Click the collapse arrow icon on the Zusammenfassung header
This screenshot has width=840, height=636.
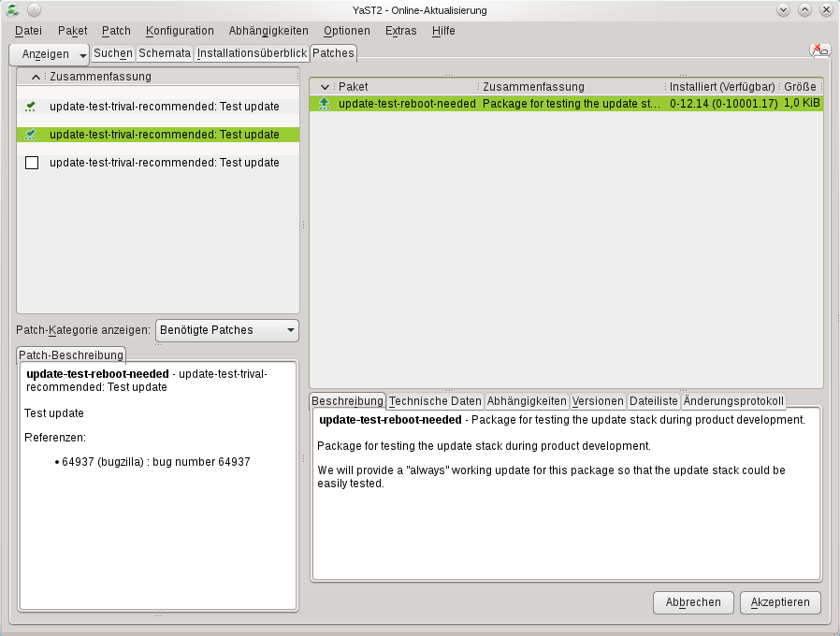point(35,76)
